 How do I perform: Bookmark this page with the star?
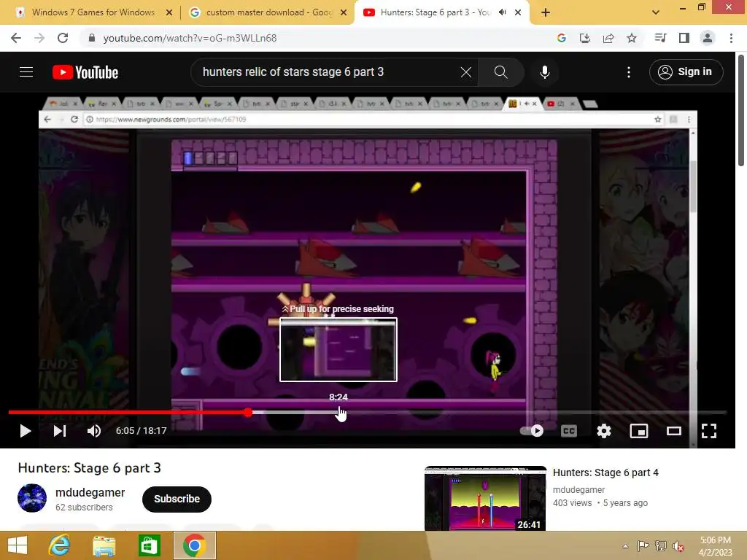[632, 38]
